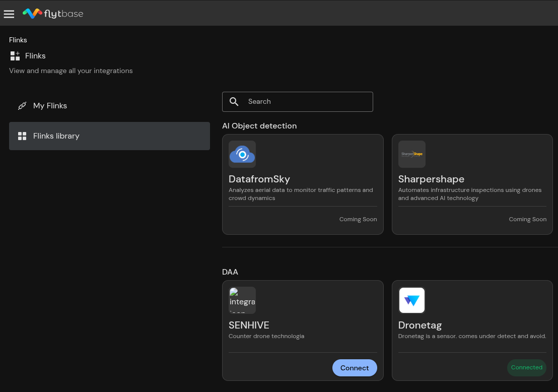Click the search magnifier icon

click(x=234, y=101)
